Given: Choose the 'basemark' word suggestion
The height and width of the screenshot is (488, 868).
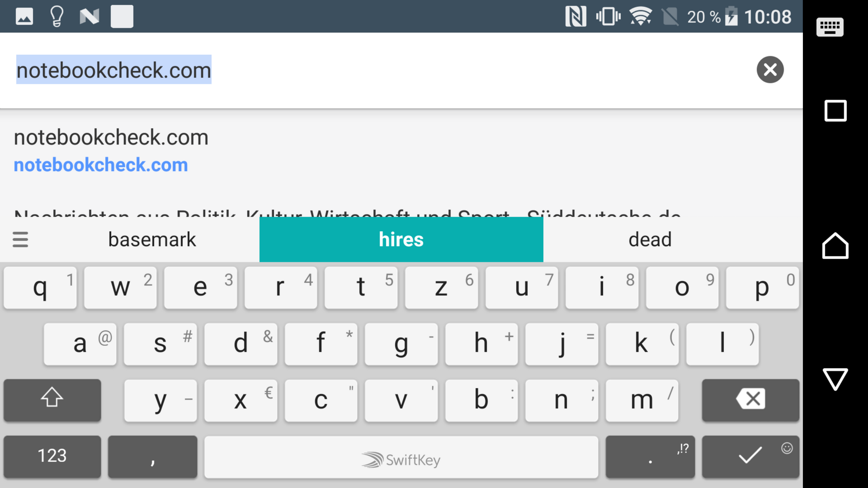Looking at the screenshot, I should (152, 239).
